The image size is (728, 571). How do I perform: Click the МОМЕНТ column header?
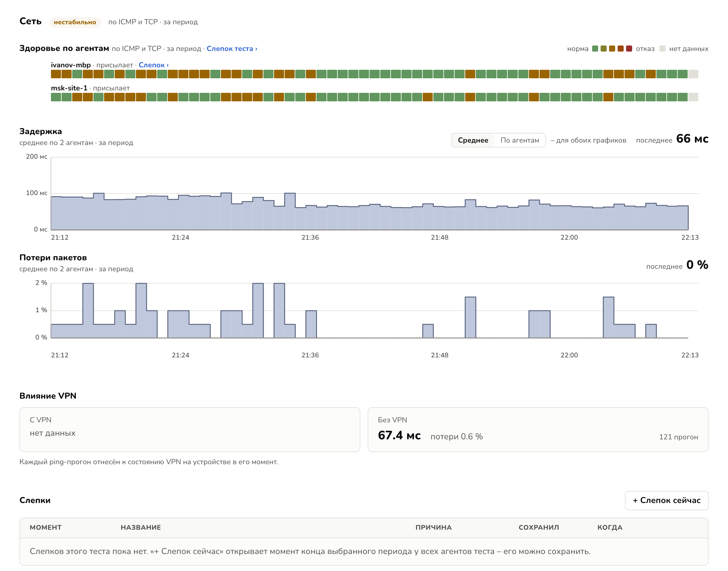click(x=46, y=528)
